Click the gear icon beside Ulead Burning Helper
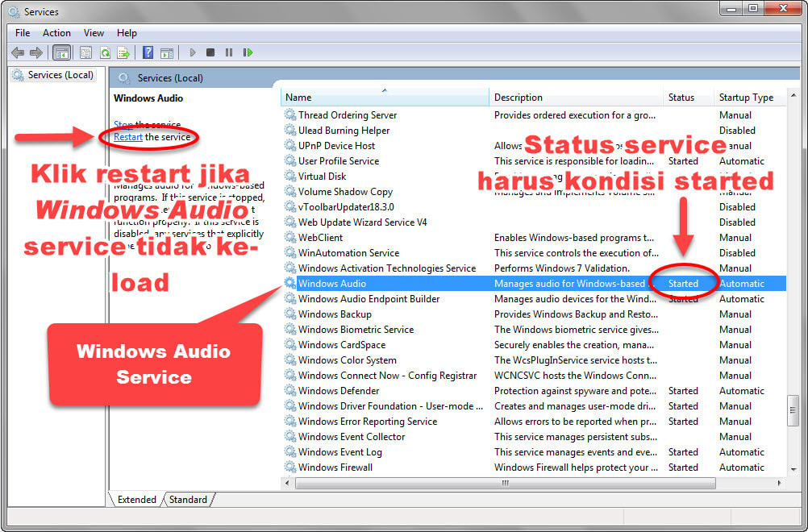This screenshot has width=808, height=532. pyautogui.click(x=290, y=131)
